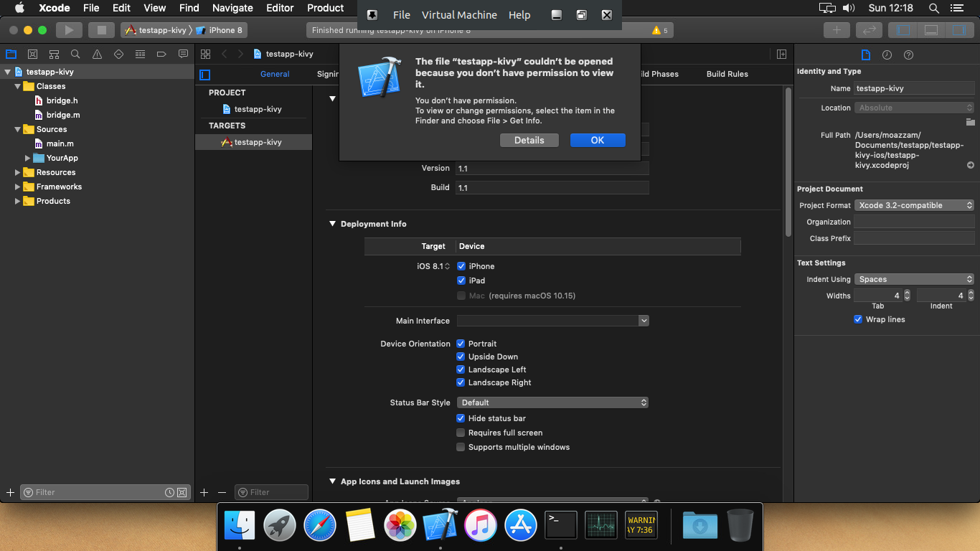Open the Source Control navigator
Viewport: 980px width, 551px height.
click(x=32, y=54)
